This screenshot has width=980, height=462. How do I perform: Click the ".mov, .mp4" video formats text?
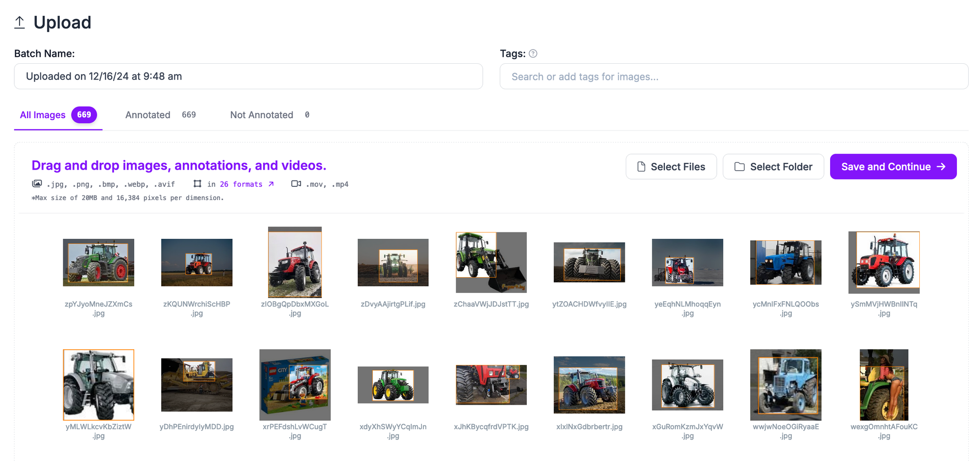[x=327, y=184]
